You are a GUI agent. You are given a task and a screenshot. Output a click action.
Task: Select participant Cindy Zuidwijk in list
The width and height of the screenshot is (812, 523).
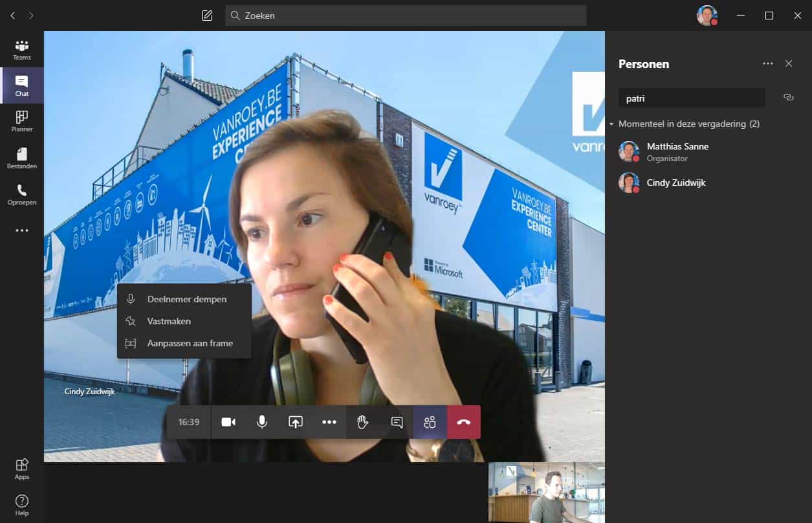click(x=708, y=183)
